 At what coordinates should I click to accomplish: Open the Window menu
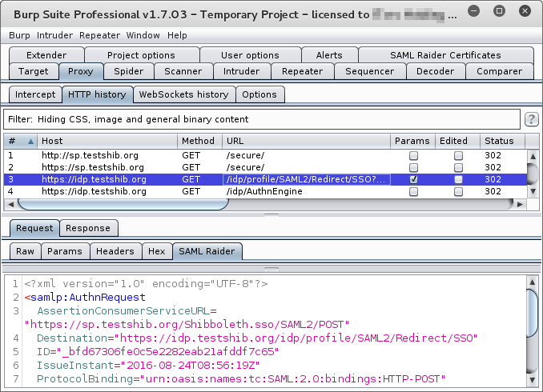(143, 35)
